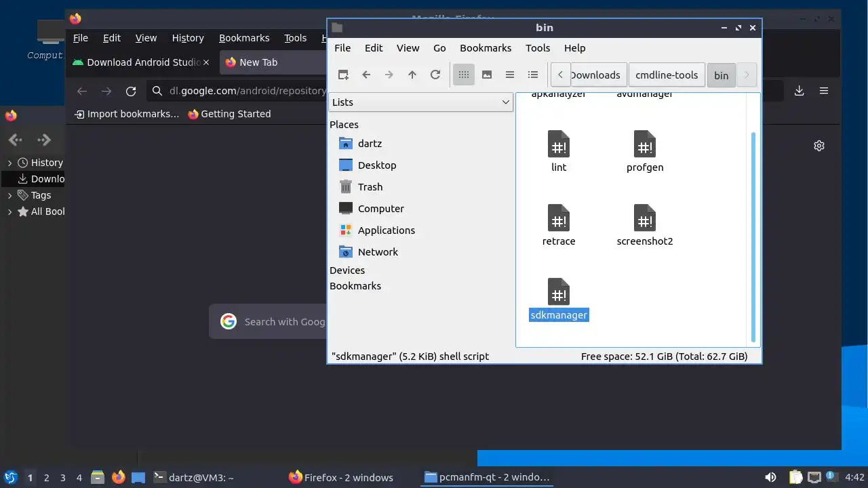Viewport: 868px width, 488px height.
Task: Click Firefox reload button
Action: pyautogui.click(x=131, y=91)
